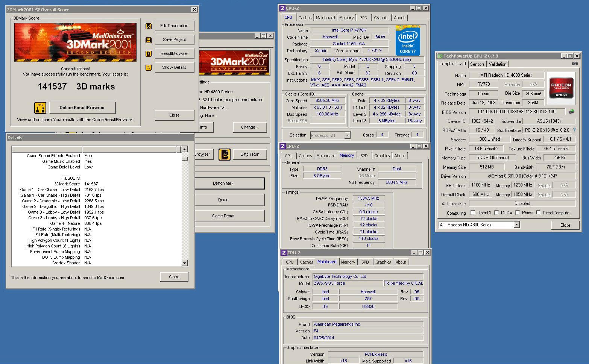Toggle the PhysX checkbox in GPU-Z
This screenshot has width=589, height=364.
point(518,213)
